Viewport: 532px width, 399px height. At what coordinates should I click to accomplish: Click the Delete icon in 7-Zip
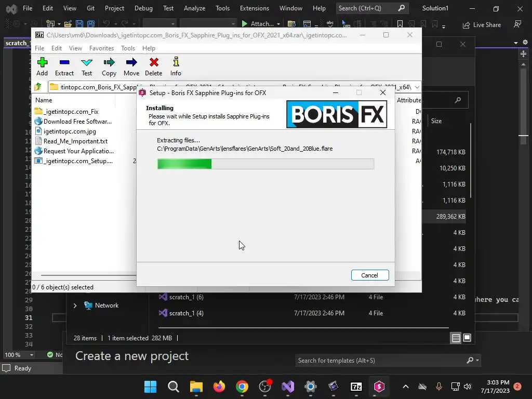154,66
